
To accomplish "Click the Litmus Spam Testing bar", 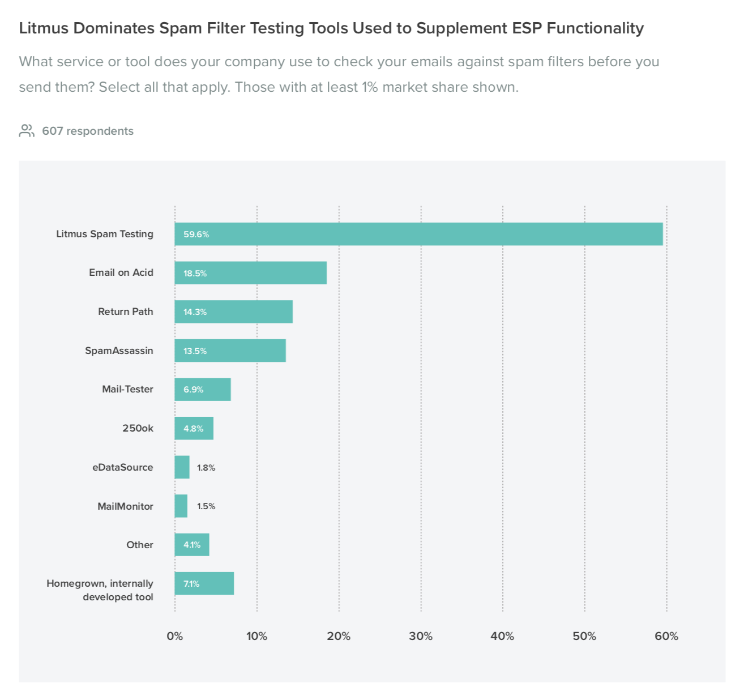I will click(418, 234).
